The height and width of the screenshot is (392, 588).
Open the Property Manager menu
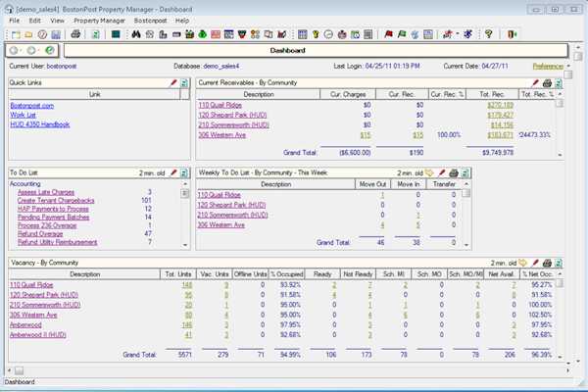[x=99, y=21]
